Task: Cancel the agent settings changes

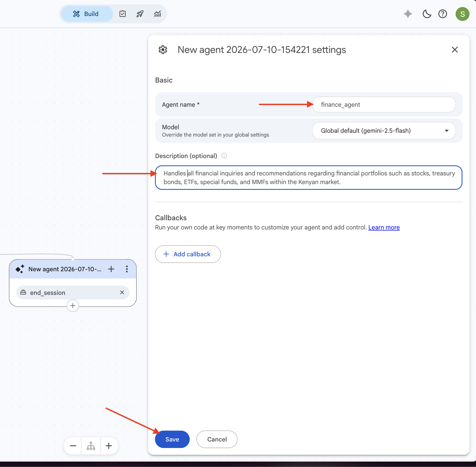Action: (x=217, y=439)
